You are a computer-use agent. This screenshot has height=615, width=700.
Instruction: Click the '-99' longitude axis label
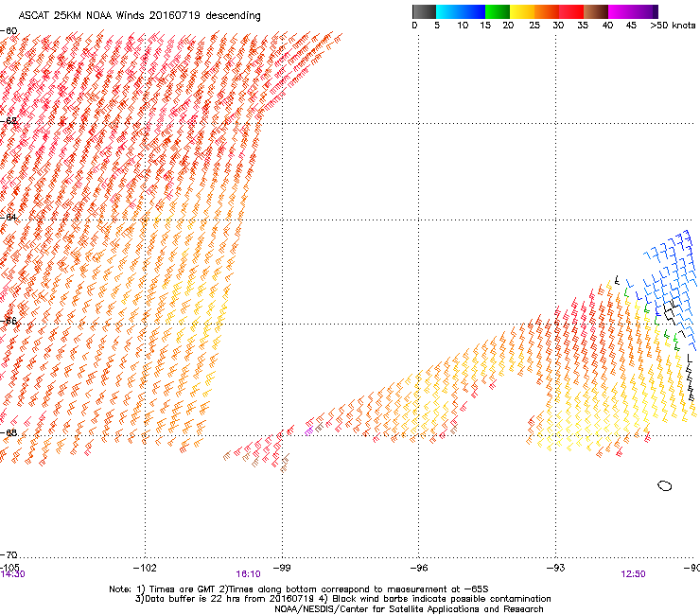click(x=282, y=568)
